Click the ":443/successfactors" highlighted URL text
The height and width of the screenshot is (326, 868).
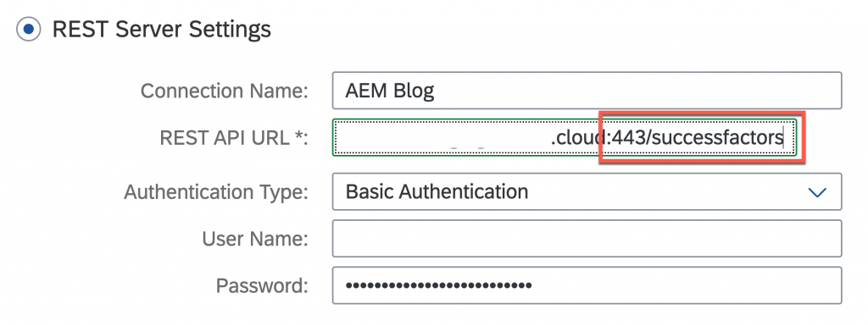(x=696, y=137)
